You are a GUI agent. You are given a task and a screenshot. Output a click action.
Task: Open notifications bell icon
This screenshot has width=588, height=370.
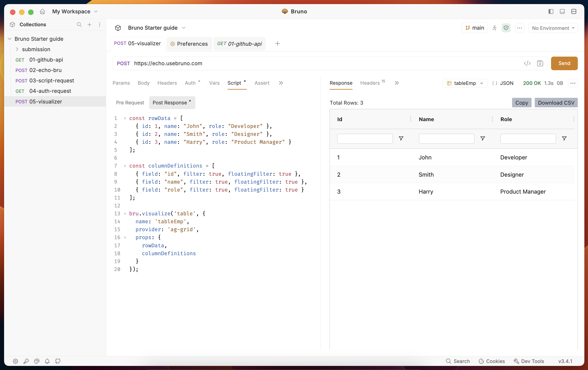47,361
